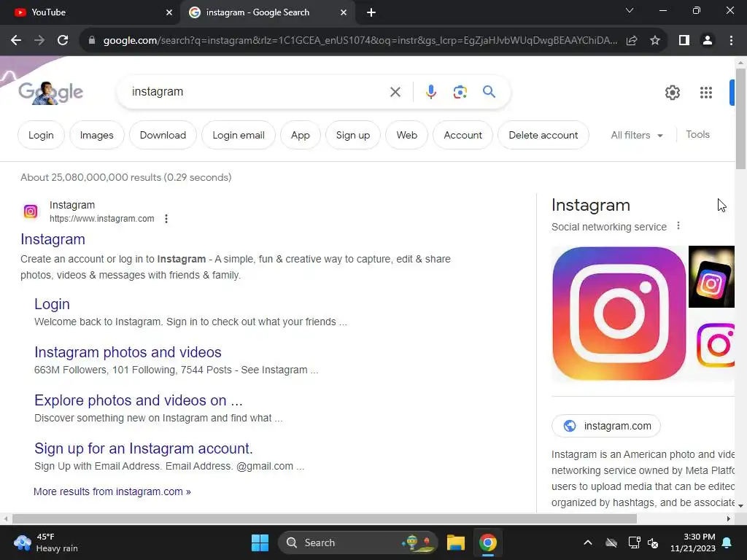Viewport: 747px width, 560px height.
Task: Open the Chrome profile menu
Action: [708, 41]
